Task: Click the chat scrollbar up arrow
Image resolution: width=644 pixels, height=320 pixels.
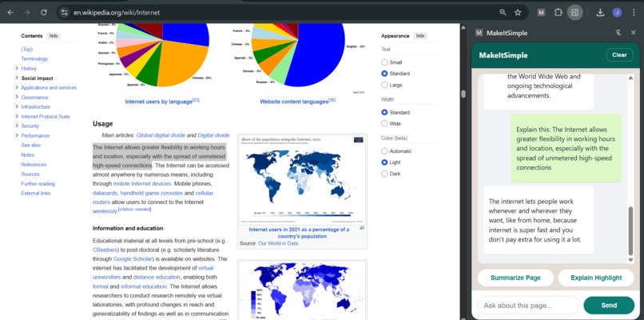Action: (x=630, y=78)
